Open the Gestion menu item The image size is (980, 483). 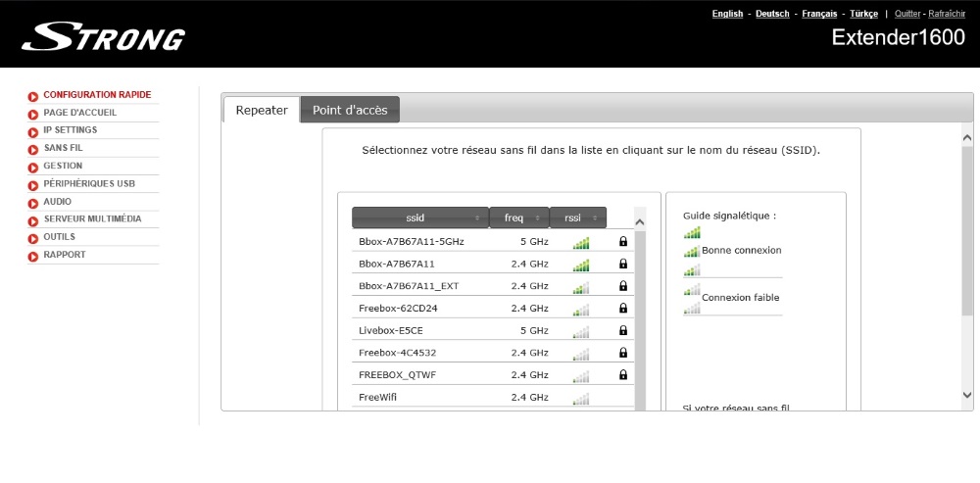(63, 166)
